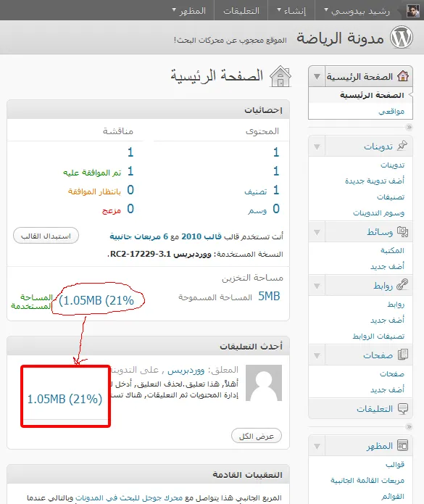Open the المظهر menu in top bar

tap(189, 11)
